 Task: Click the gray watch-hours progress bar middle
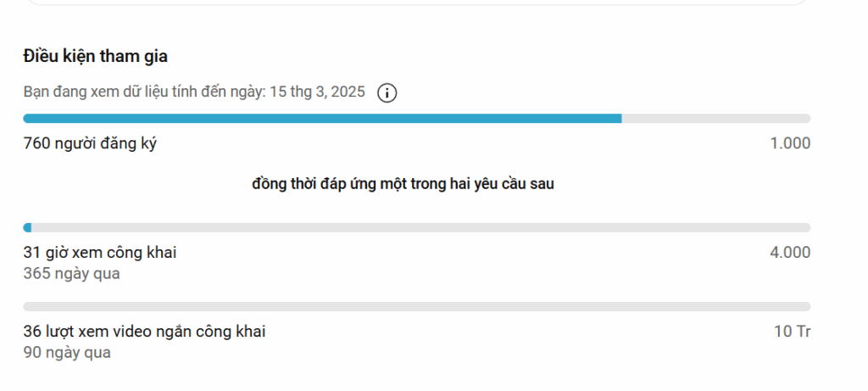417,227
